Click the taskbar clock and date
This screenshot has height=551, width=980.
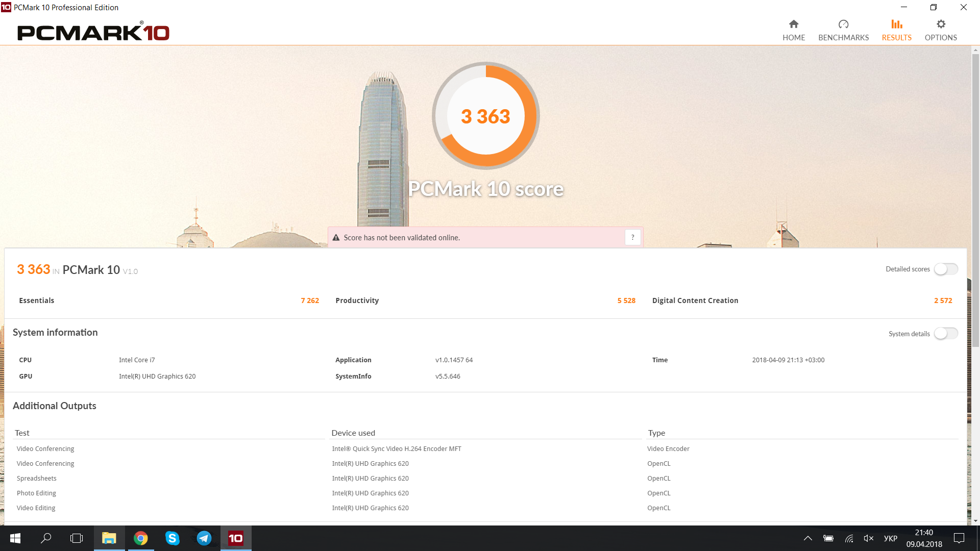click(924, 538)
